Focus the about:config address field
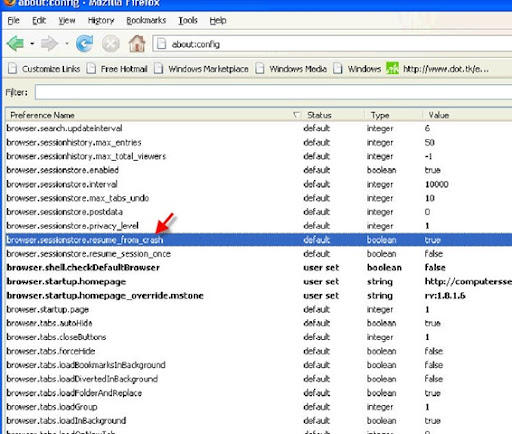512x434 pixels. [x=332, y=44]
